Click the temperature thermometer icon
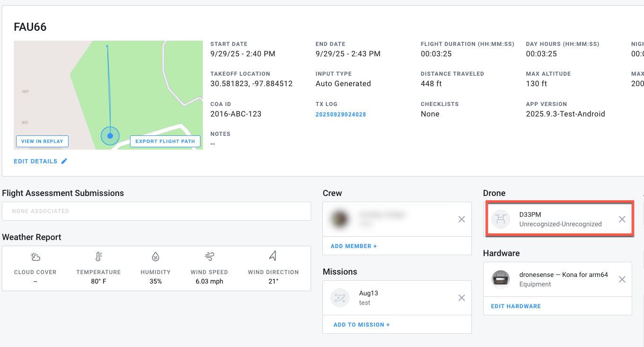 [98, 257]
